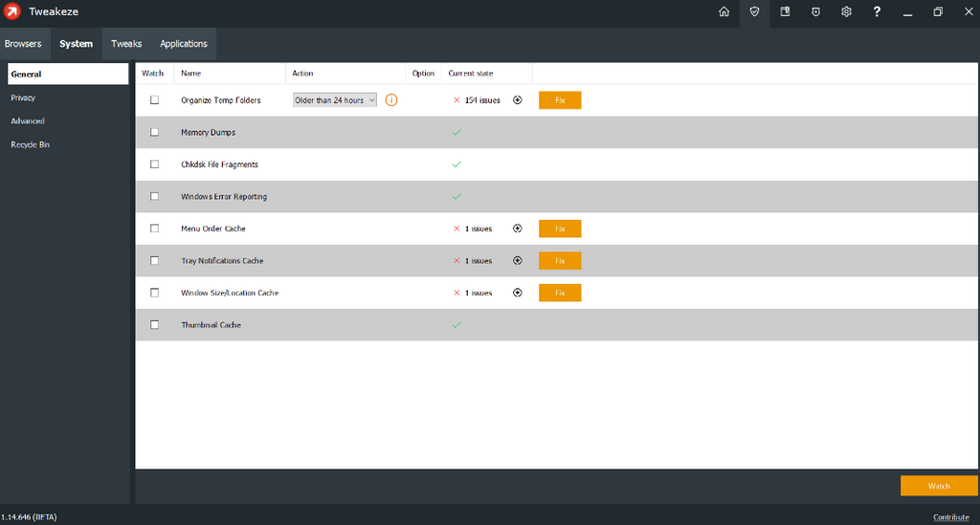The image size is (980, 525).
Task: Open the Tweaks tab
Action: 126,44
